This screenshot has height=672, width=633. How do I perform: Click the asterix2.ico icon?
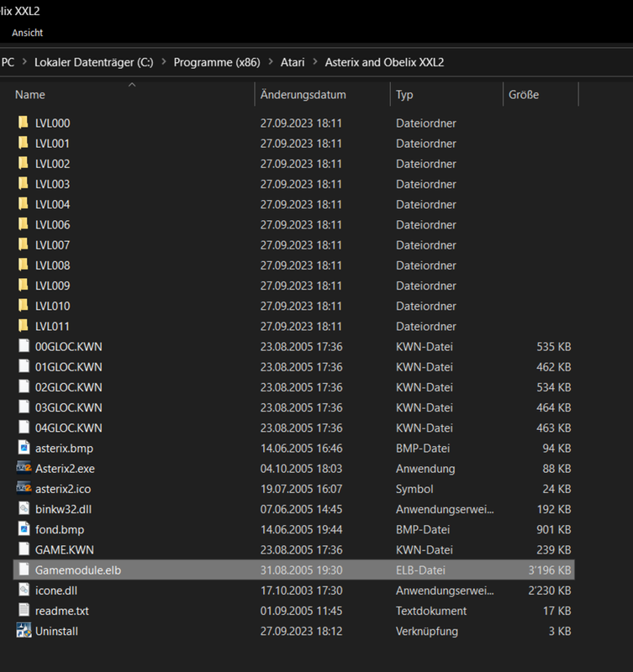24,488
